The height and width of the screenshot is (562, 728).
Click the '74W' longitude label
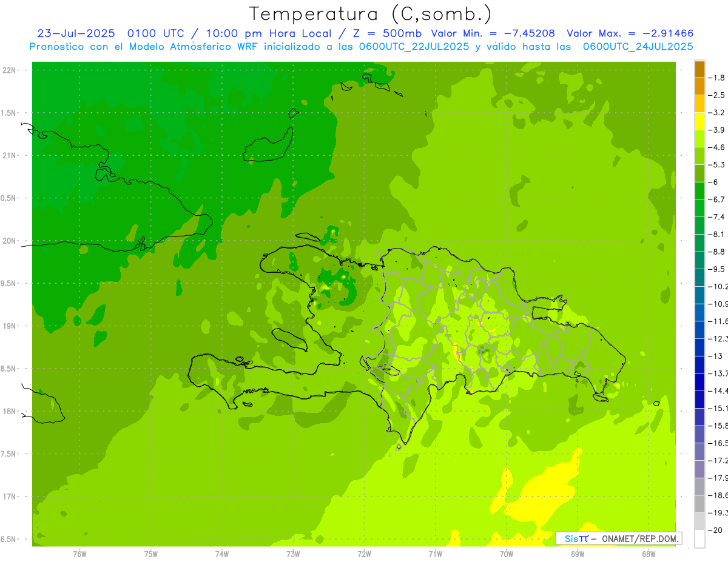tap(222, 554)
